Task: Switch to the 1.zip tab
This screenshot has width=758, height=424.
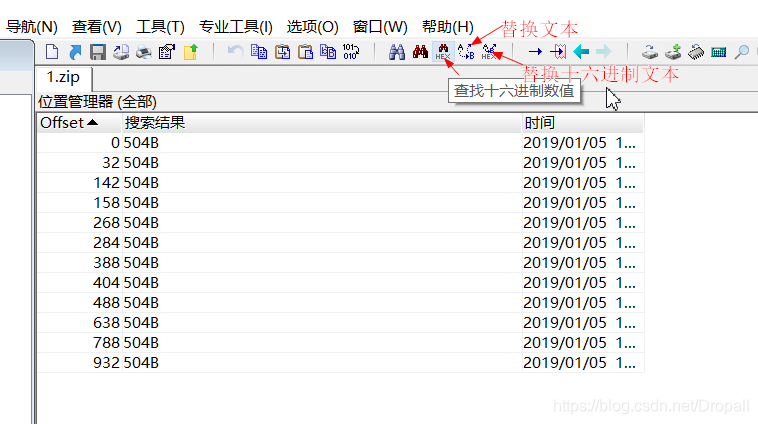Action: pyautogui.click(x=63, y=77)
